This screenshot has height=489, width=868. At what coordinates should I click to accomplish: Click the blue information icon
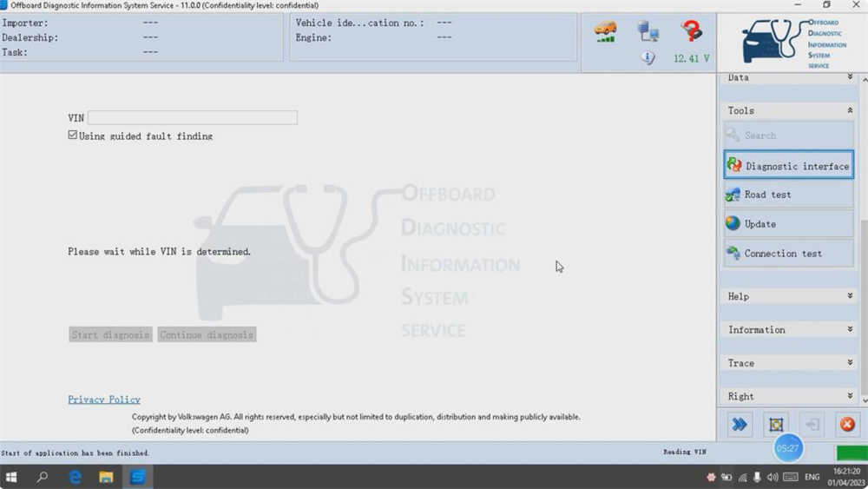[648, 57]
